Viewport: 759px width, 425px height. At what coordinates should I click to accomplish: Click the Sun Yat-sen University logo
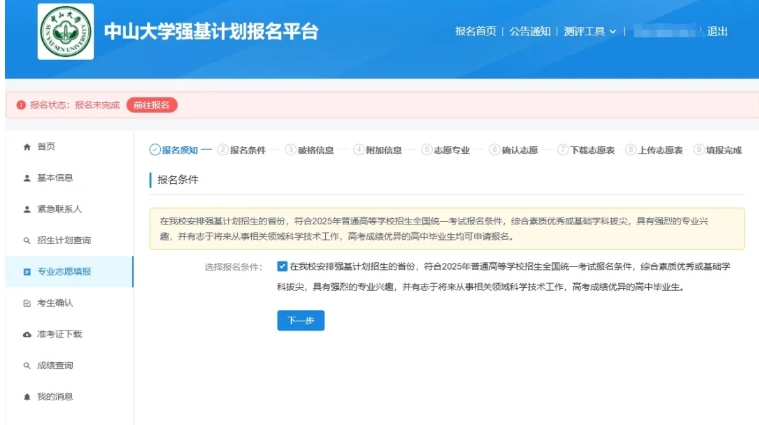coord(66,31)
